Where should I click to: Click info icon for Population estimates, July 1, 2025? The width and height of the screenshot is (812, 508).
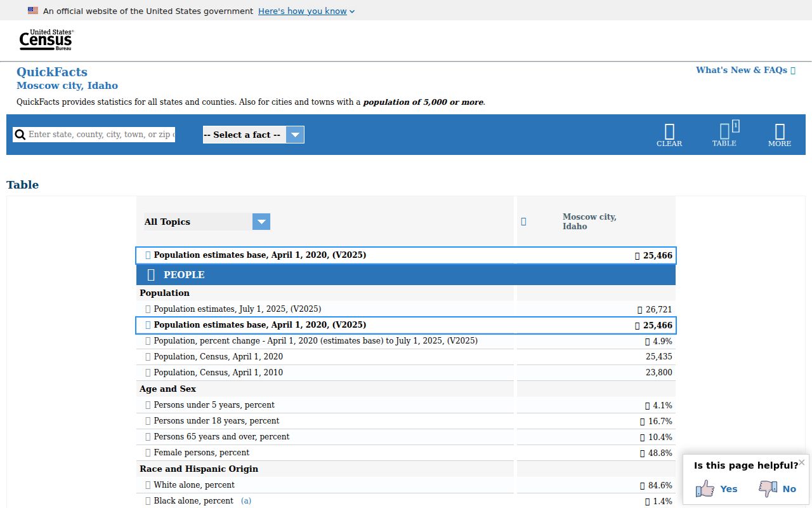pos(148,309)
